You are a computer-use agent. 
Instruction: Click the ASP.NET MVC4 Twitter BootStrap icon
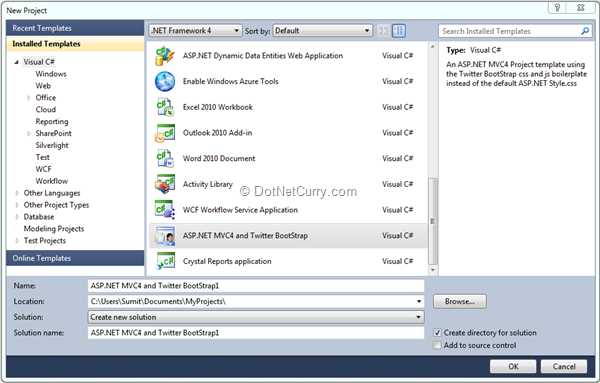[165, 236]
